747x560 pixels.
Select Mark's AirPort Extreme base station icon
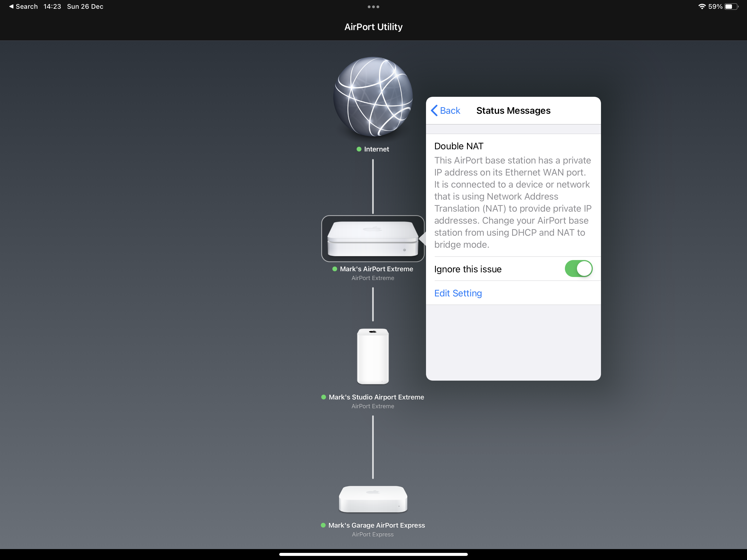pyautogui.click(x=373, y=239)
